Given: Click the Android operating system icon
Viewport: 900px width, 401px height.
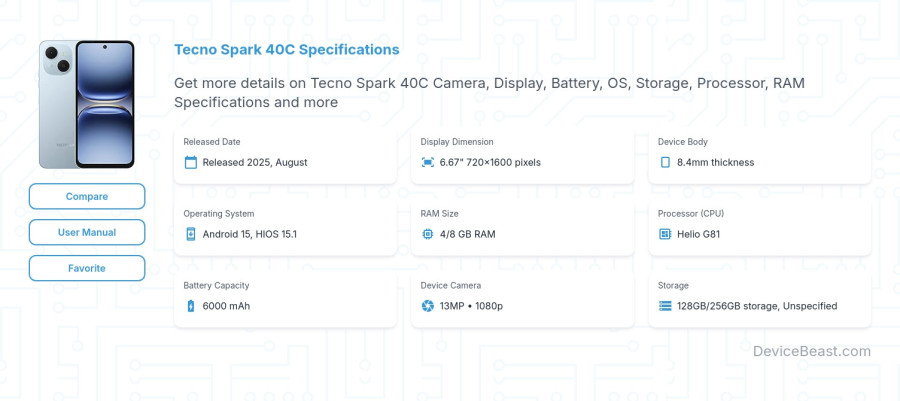Looking at the screenshot, I should click(191, 234).
